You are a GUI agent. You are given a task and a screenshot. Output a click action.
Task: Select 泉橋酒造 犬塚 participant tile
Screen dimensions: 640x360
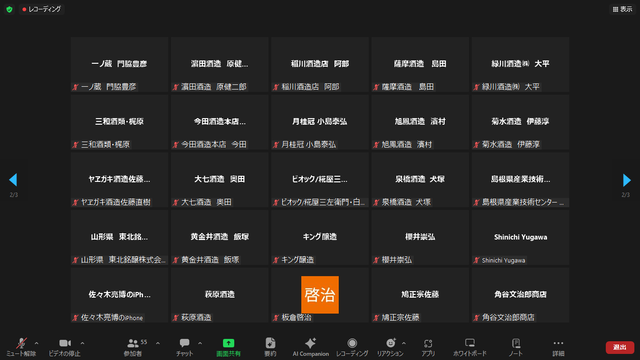[420, 180]
